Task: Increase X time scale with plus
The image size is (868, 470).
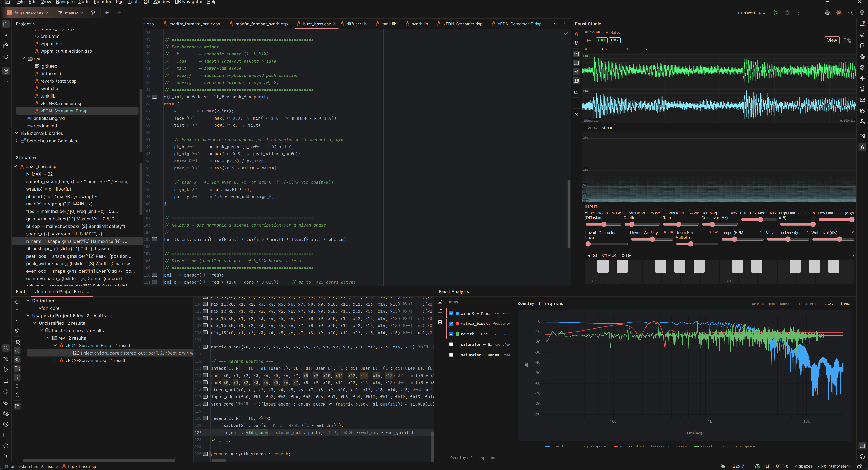Action: tap(616, 49)
